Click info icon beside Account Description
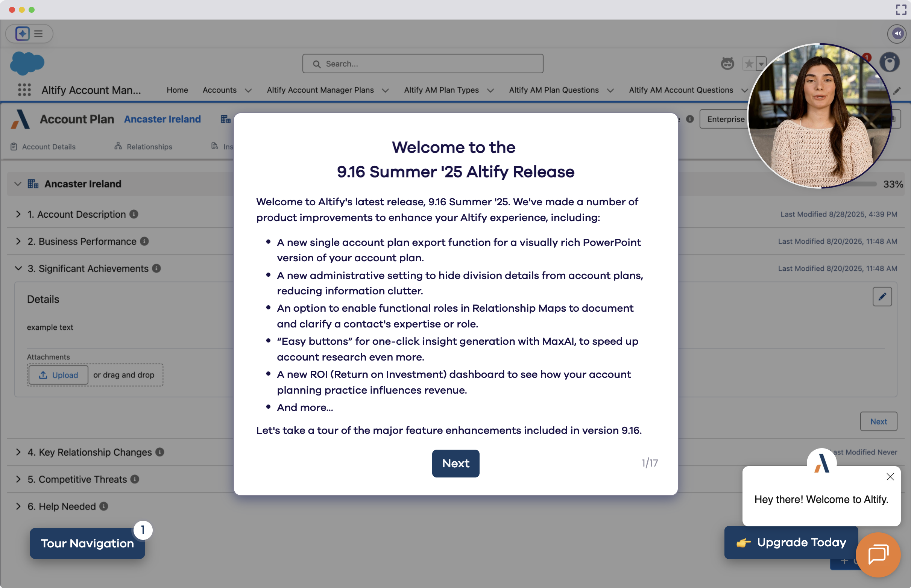The width and height of the screenshot is (911, 588). pyautogui.click(x=134, y=214)
